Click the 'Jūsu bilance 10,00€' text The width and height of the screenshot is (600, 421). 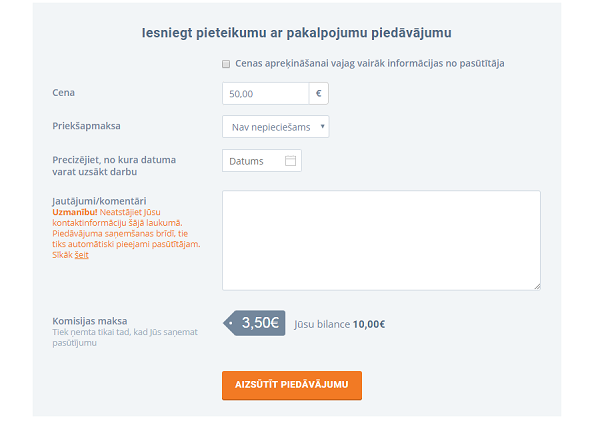(x=339, y=324)
